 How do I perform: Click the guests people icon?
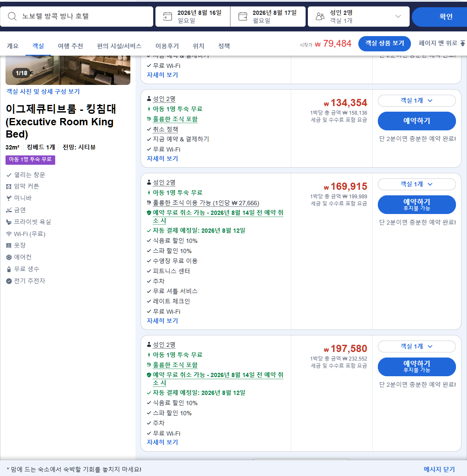320,17
